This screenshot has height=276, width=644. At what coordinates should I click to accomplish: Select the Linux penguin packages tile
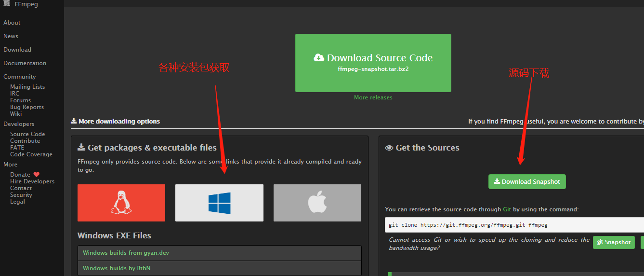point(121,203)
